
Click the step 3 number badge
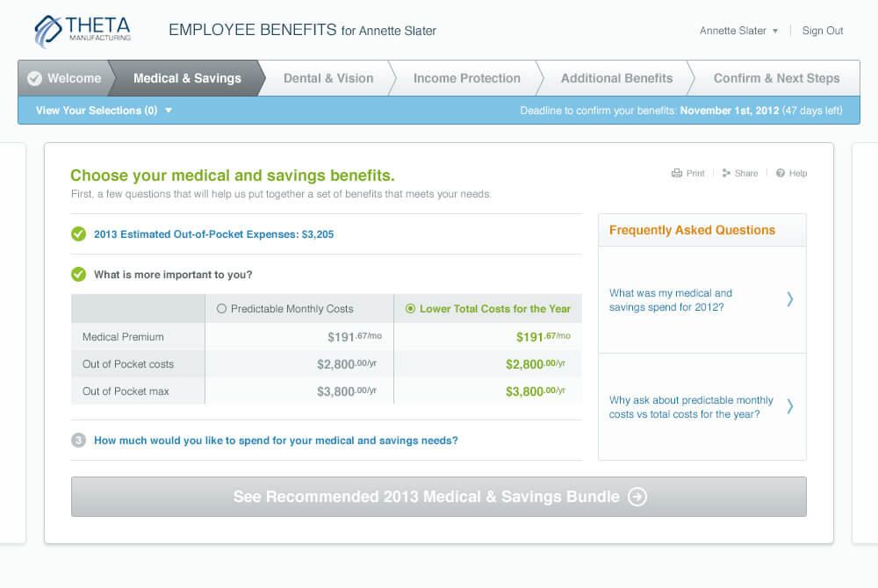pos(79,441)
